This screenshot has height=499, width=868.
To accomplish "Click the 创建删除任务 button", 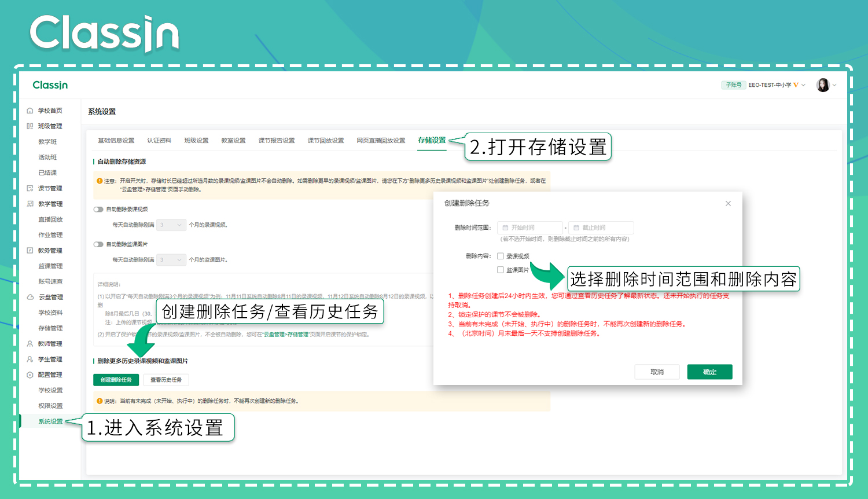I will point(116,380).
